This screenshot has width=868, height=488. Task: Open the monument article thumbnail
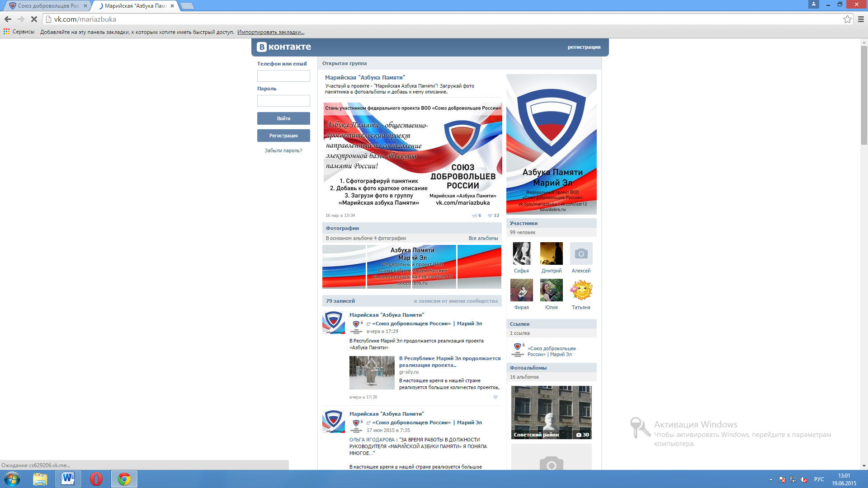click(372, 373)
